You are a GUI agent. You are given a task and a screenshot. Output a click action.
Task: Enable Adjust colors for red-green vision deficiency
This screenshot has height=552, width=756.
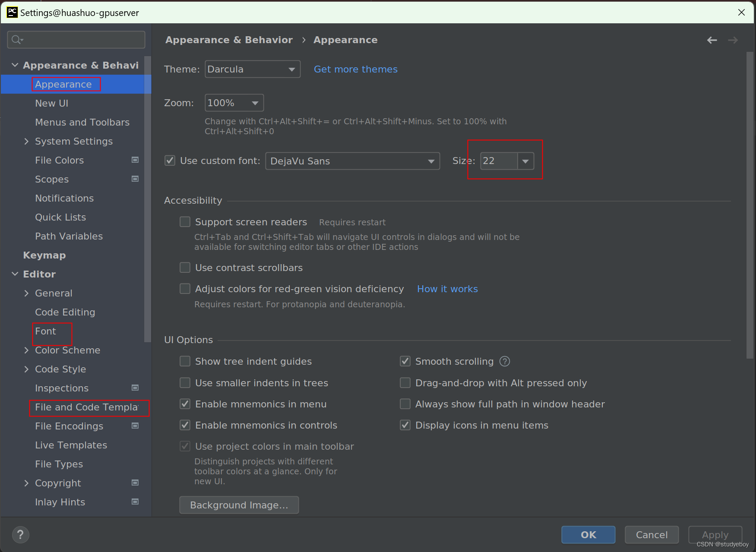tap(185, 288)
